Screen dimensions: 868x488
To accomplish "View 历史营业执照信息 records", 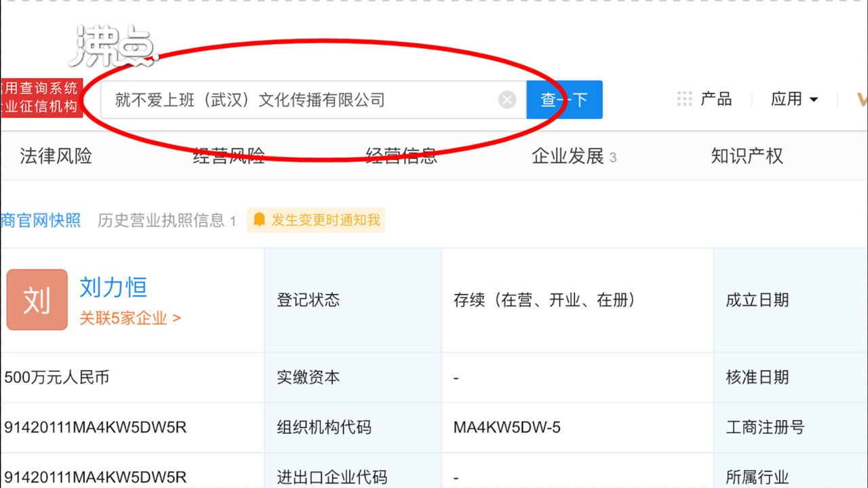I will pyautogui.click(x=167, y=220).
